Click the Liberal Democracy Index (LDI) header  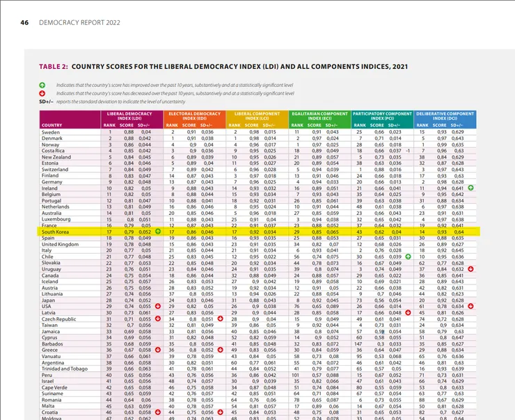point(129,116)
